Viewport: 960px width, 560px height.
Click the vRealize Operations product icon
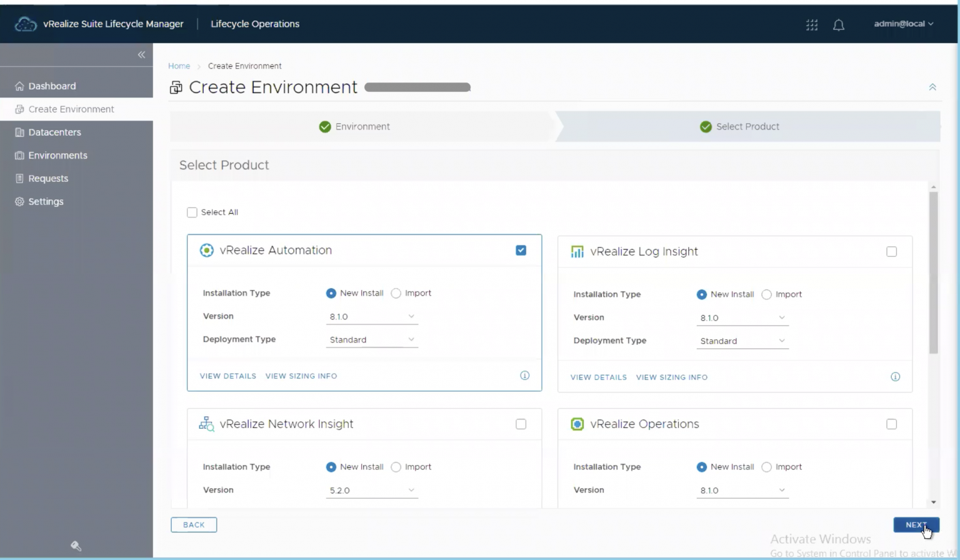tap(577, 424)
